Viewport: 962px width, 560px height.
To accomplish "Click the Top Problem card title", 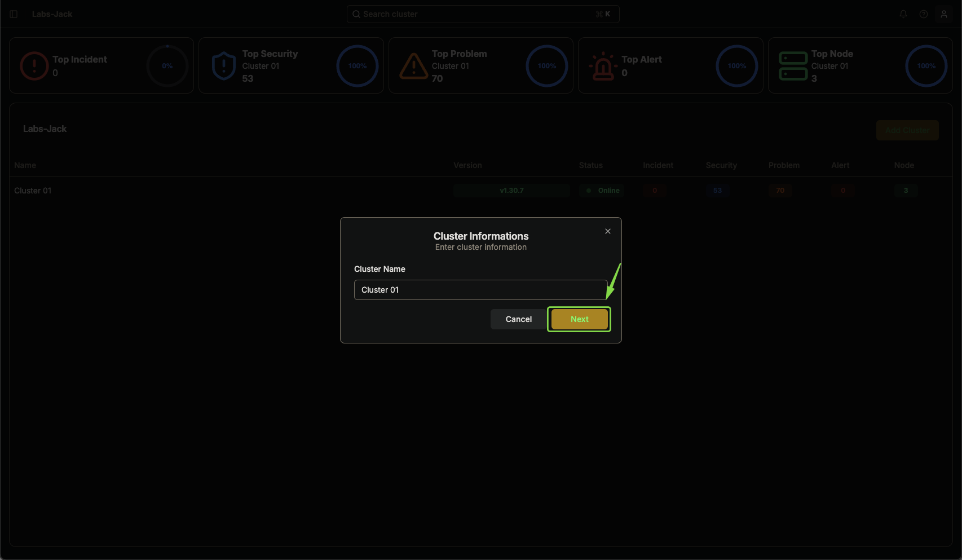I will (460, 54).
